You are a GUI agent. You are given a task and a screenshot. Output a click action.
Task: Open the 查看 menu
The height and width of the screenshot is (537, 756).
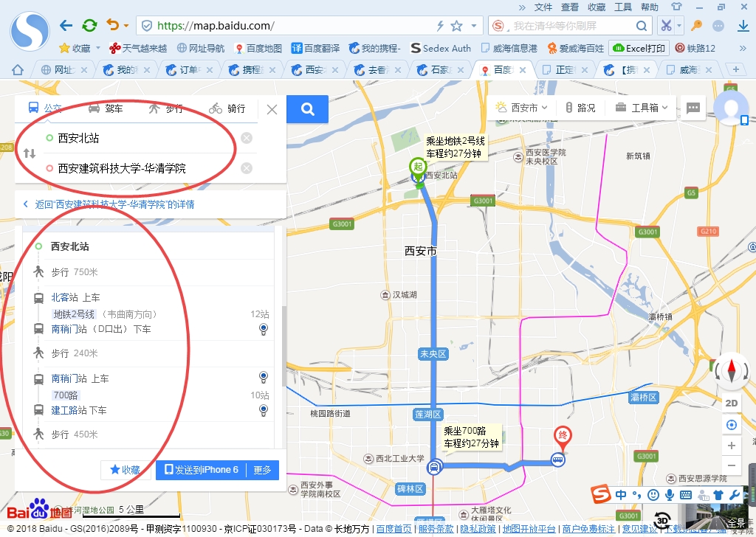pyautogui.click(x=569, y=7)
